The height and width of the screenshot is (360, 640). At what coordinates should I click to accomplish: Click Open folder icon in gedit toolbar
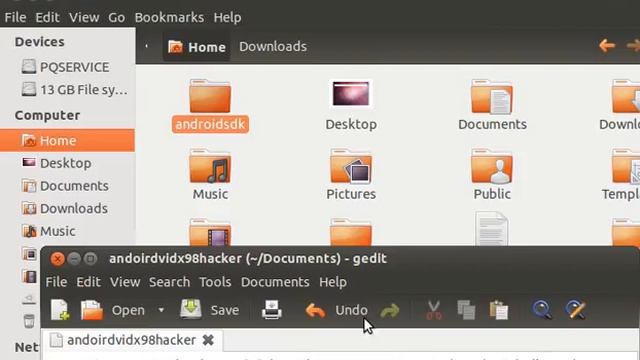point(92,310)
